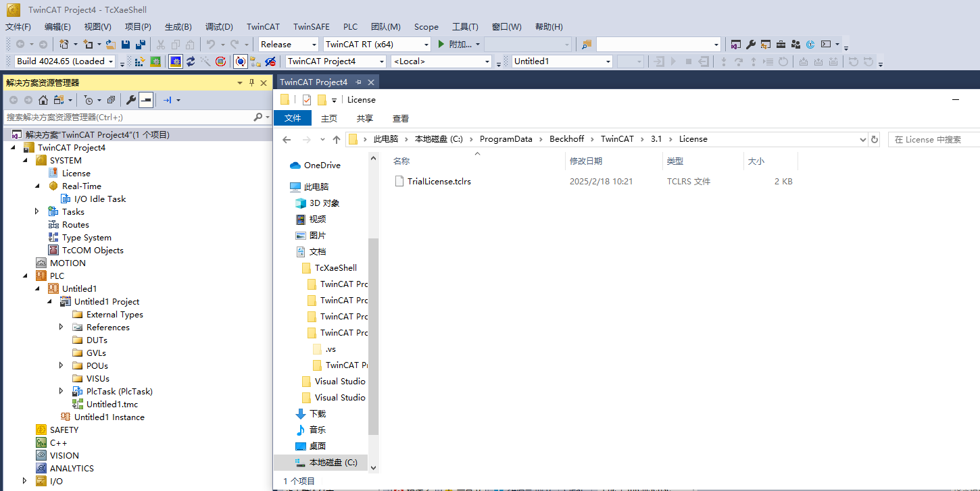Viewport: 980px width, 491px height.
Task: Click the Open File folder icon in toolbar
Action: pos(110,45)
